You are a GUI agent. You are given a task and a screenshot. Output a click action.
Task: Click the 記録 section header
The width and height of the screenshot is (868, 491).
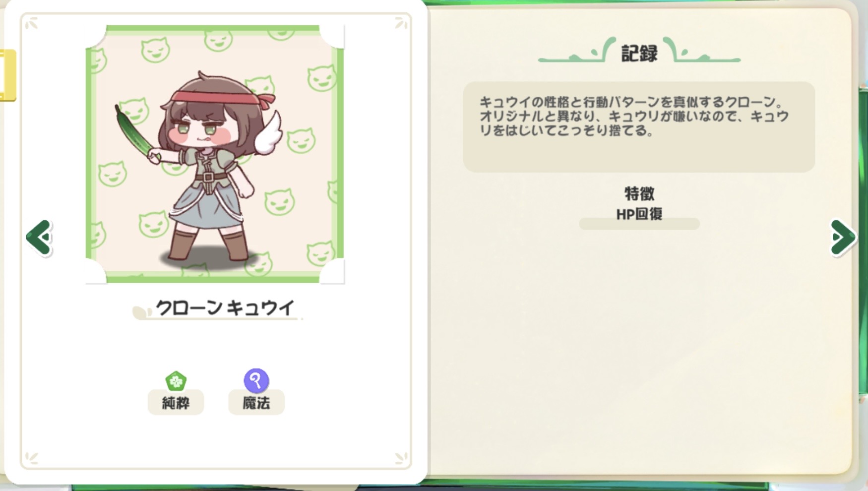639,53
